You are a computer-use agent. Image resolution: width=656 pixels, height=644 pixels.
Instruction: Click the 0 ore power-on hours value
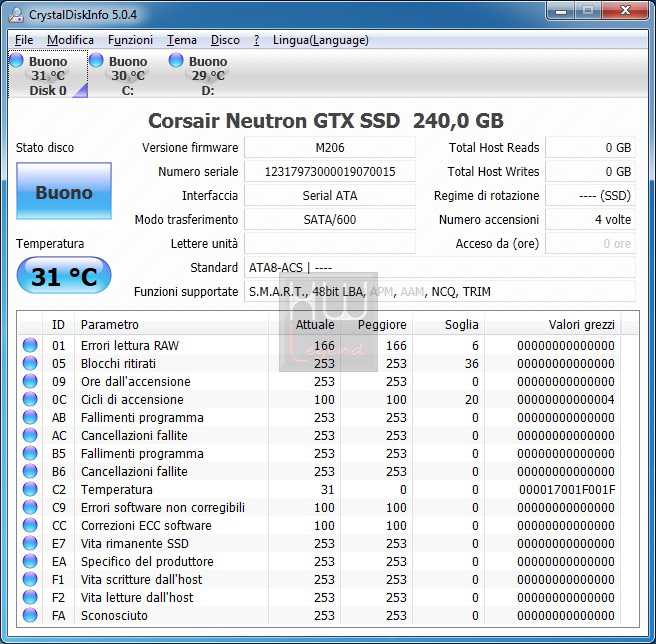point(590,244)
